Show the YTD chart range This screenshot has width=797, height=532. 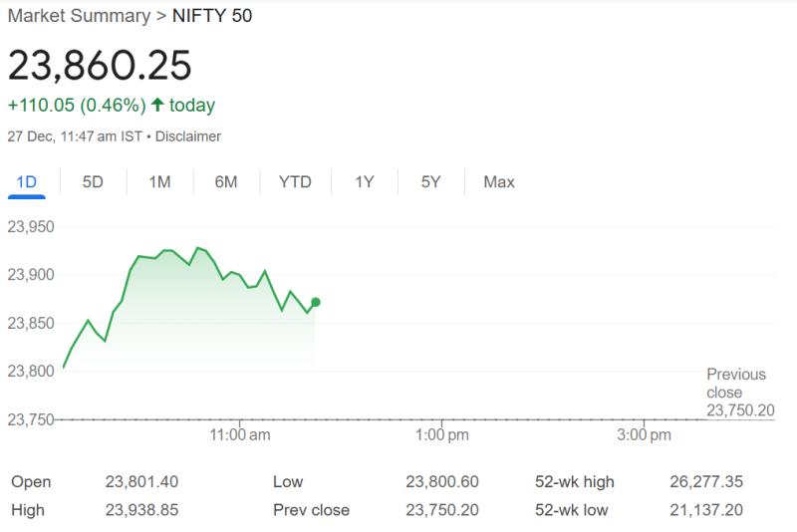295,182
